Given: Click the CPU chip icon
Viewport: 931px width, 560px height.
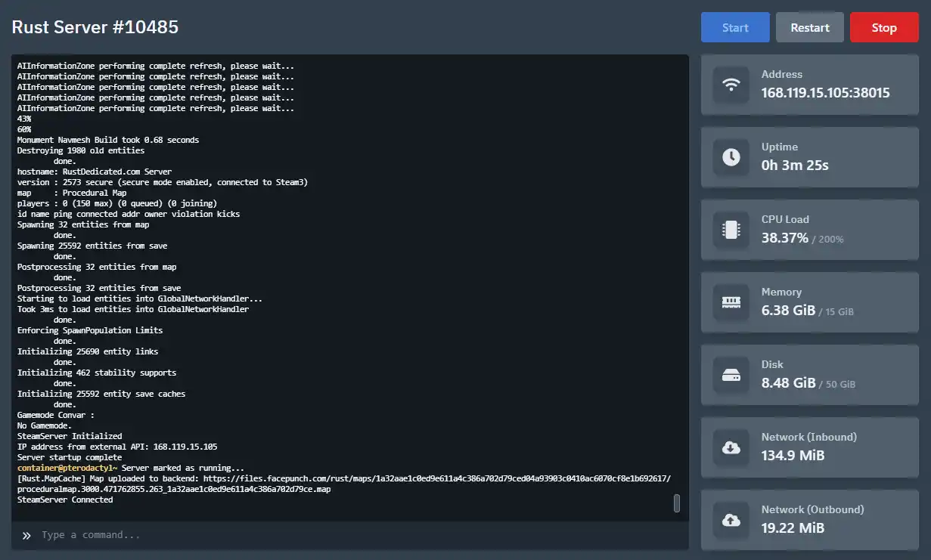Looking at the screenshot, I should tap(731, 230).
